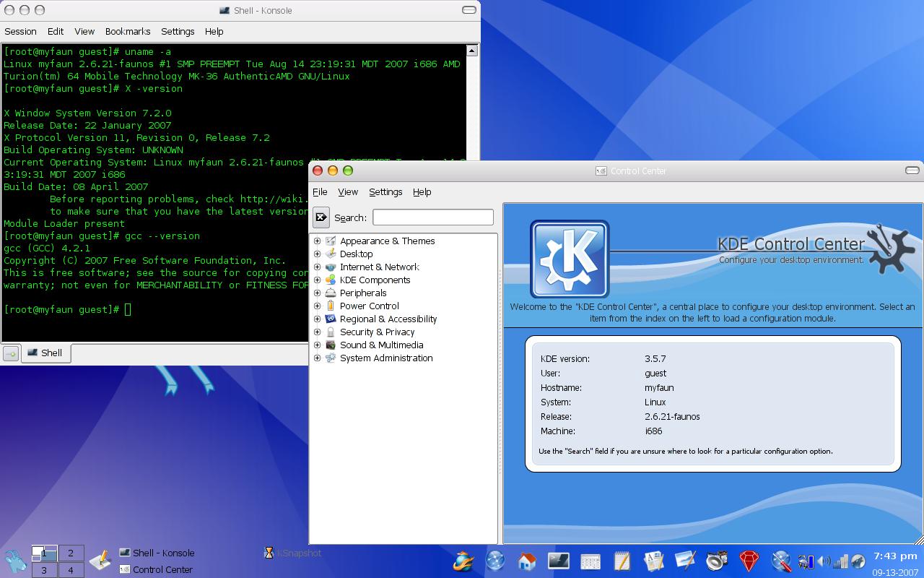The image size is (924, 578).
Task: Click the new session icon in Konsole
Action: coord(11,353)
